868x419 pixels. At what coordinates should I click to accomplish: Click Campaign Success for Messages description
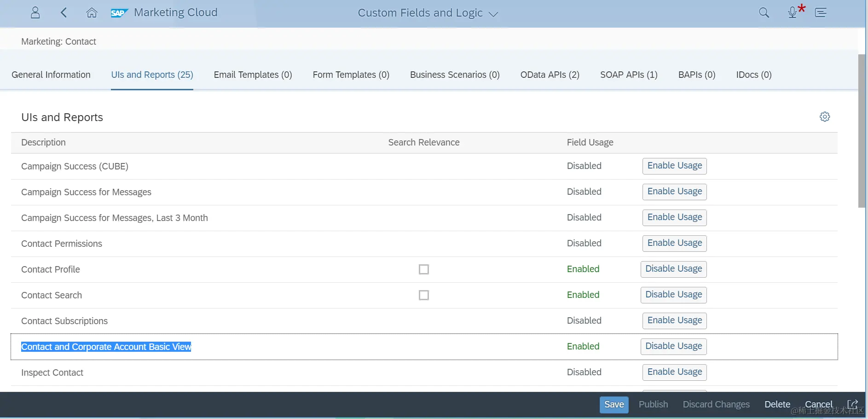(x=86, y=192)
